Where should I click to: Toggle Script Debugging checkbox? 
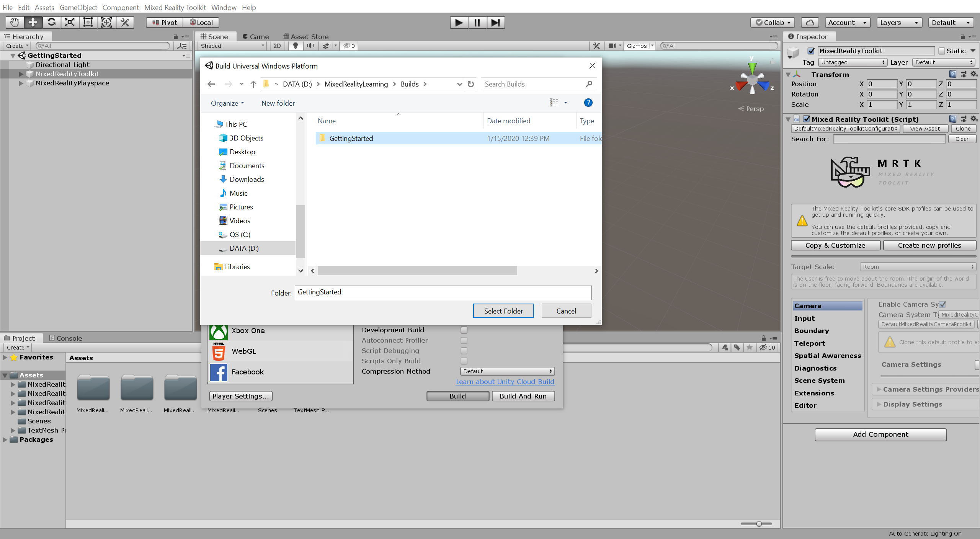[x=464, y=351]
